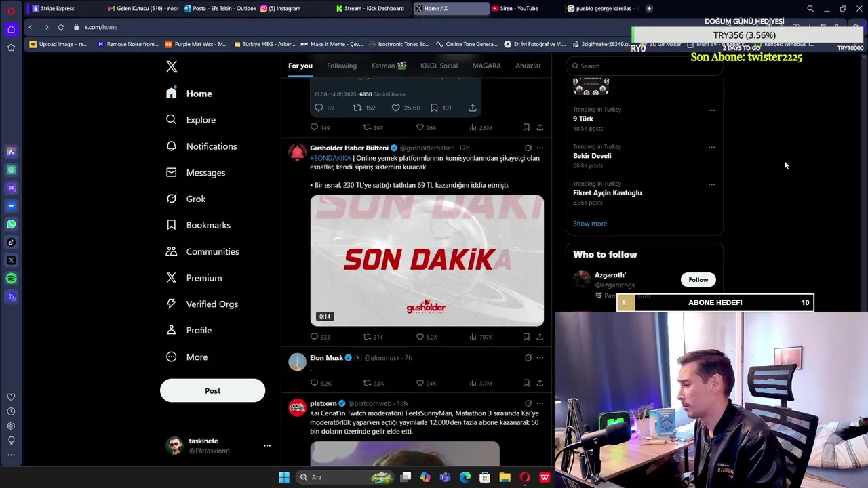Image resolution: width=868 pixels, height=488 pixels.
Task: Open Messages in the sidebar
Action: click(195, 172)
